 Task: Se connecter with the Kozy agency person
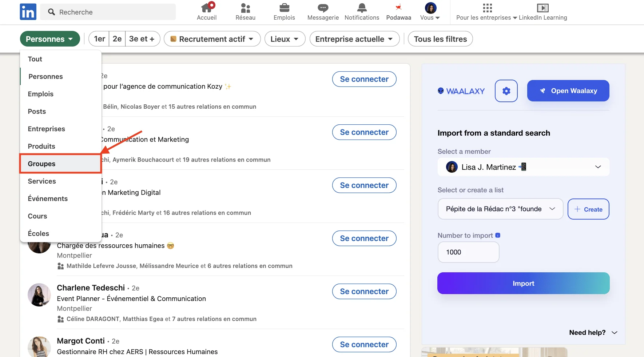click(364, 79)
